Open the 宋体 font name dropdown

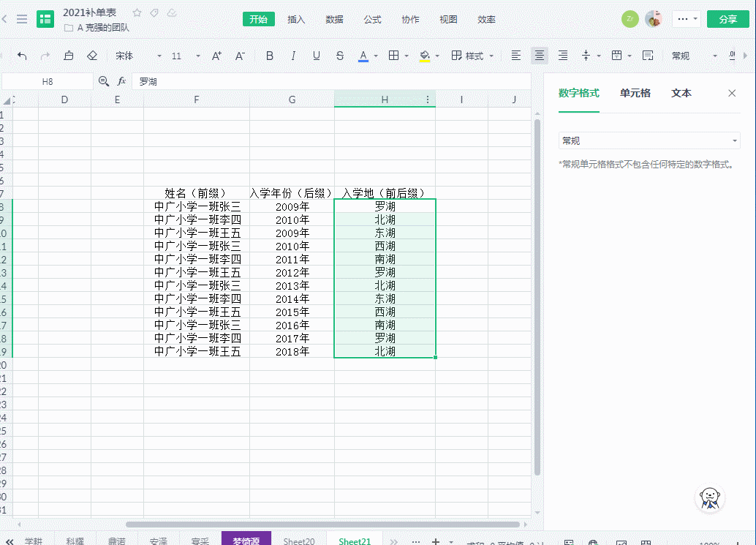click(x=138, y=56)
